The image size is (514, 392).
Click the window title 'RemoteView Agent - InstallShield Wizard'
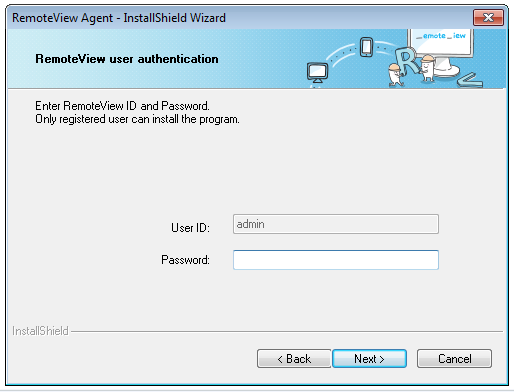pyautogui.click(x=119, y=18)
